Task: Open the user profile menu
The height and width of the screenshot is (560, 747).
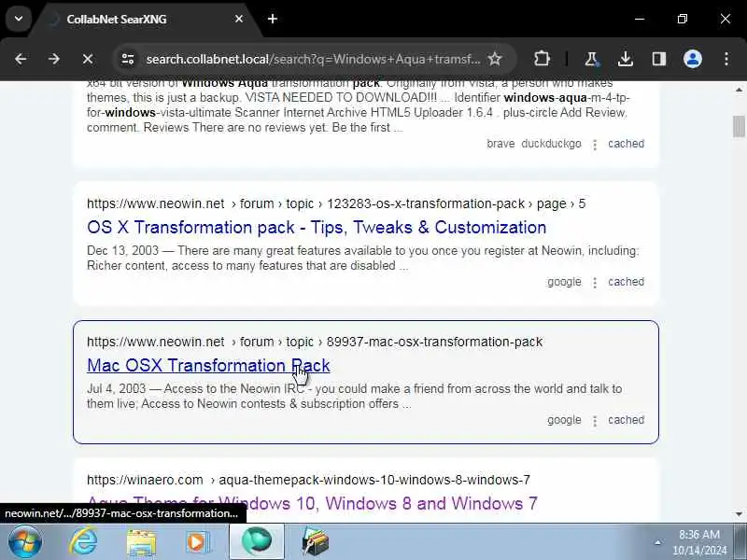Action: click(693, 59)
